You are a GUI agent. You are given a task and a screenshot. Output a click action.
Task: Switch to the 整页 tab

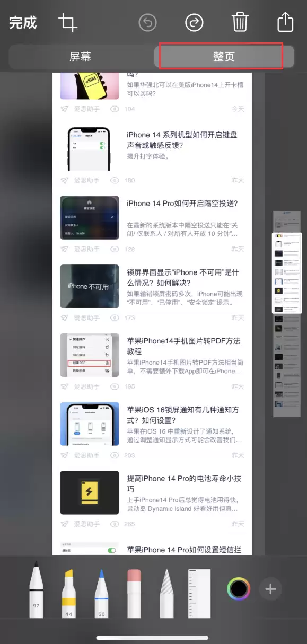pyautogui.click(x=224, y=57)
